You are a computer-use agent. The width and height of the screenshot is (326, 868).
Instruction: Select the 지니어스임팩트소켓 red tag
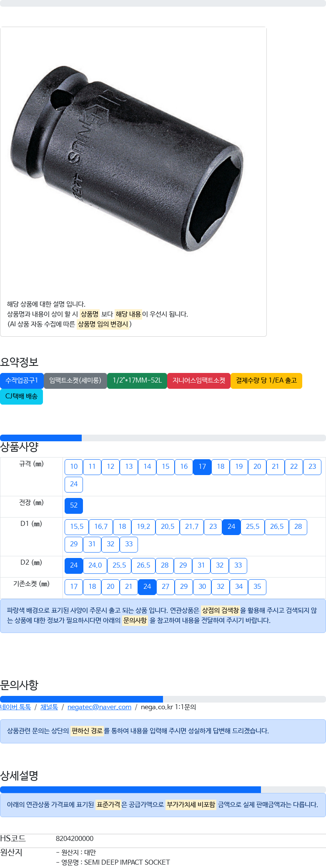coord(199,380)
